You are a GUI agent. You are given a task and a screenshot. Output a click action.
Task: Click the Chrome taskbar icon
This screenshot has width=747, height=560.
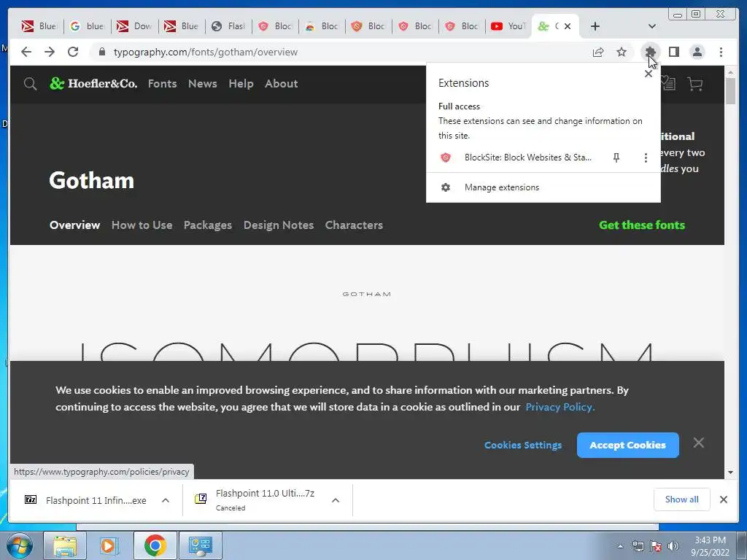[x=155, y=545]
